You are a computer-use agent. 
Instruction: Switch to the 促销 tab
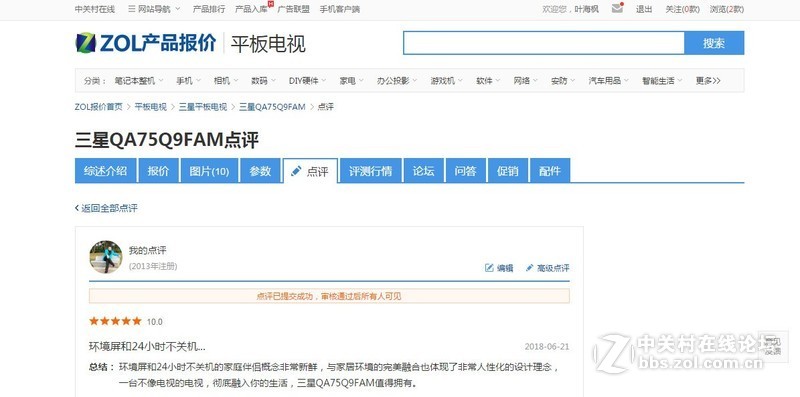pyautogui.click(x=508, y=171)
